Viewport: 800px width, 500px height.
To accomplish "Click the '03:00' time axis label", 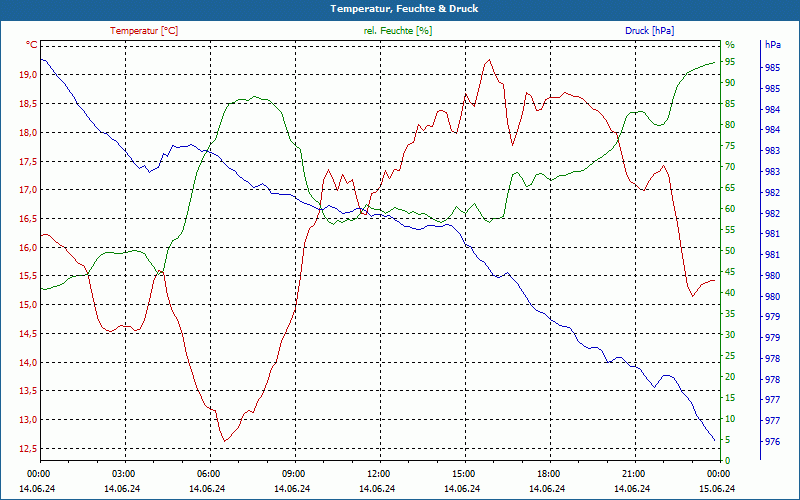I will [x=124, y=473].
